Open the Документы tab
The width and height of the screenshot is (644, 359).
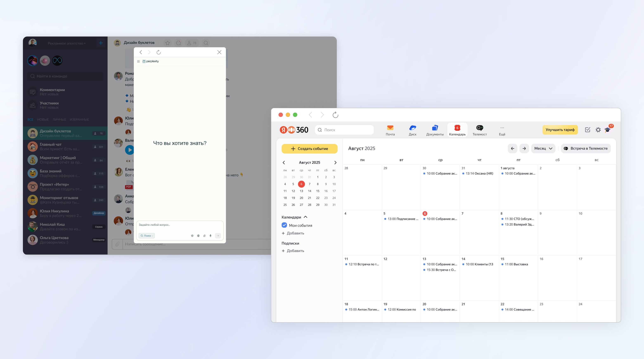click(x=435, y=130)
